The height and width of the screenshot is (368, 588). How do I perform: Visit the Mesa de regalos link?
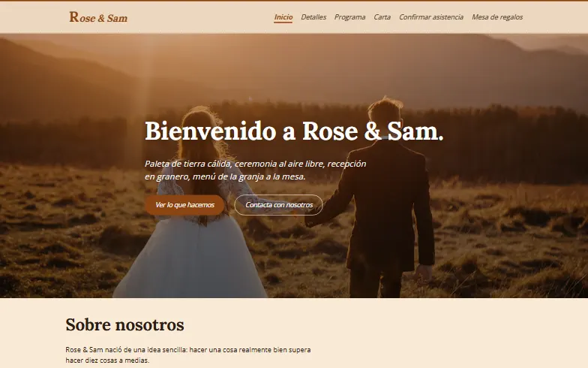(497, 17)
